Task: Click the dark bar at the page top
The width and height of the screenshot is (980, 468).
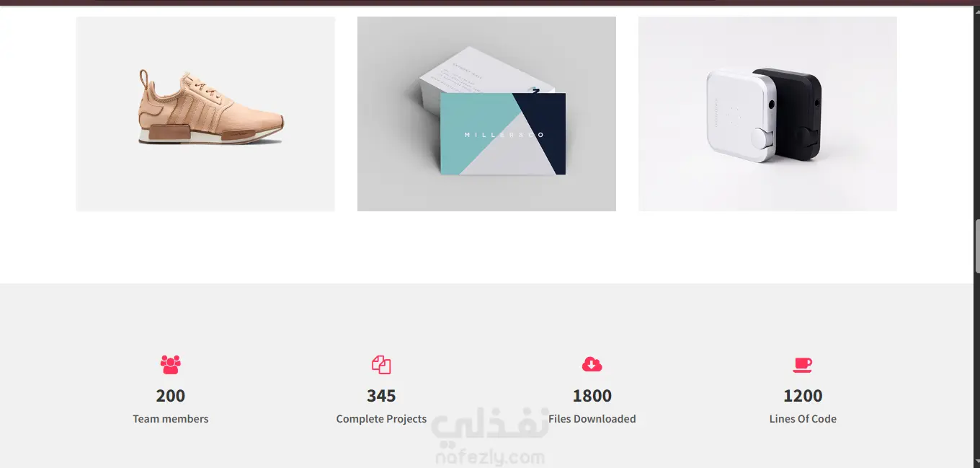Action: (490, 2)
